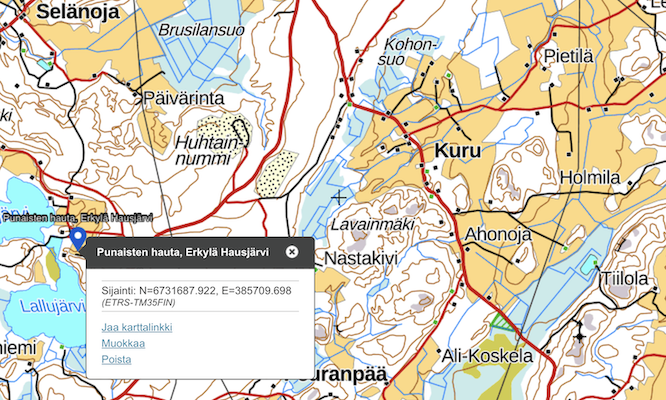The width and height of the screenshot is (666, 400).
Task: Click the Huhtainnummi label
Action: click(208, 151)
